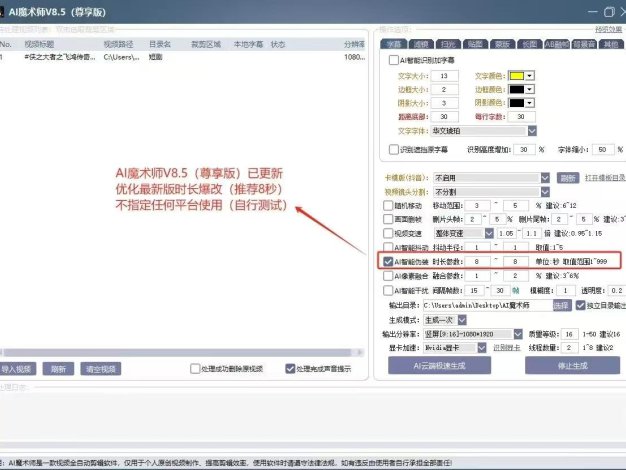Screen dimensions: 626x470
Task: Click 选择 to choose output directory
Action: tap(562, 305)
